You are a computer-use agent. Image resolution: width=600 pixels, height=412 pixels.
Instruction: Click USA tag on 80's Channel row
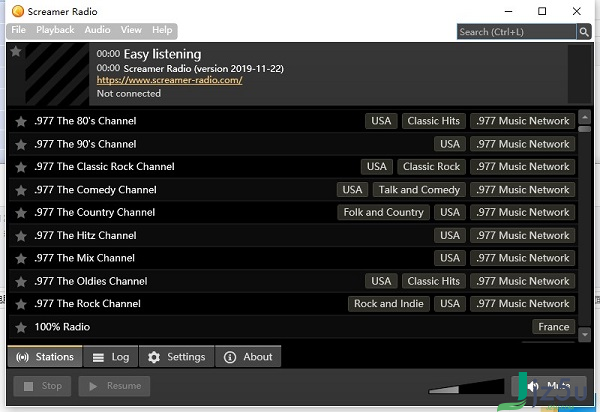[x=381, y=121]
